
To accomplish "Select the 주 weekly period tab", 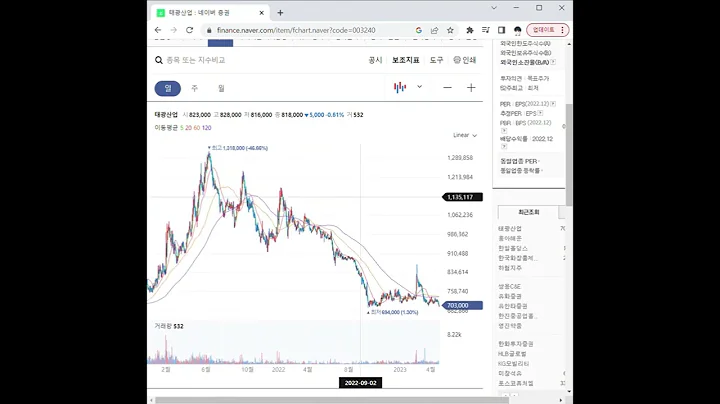I will [194, 88].
